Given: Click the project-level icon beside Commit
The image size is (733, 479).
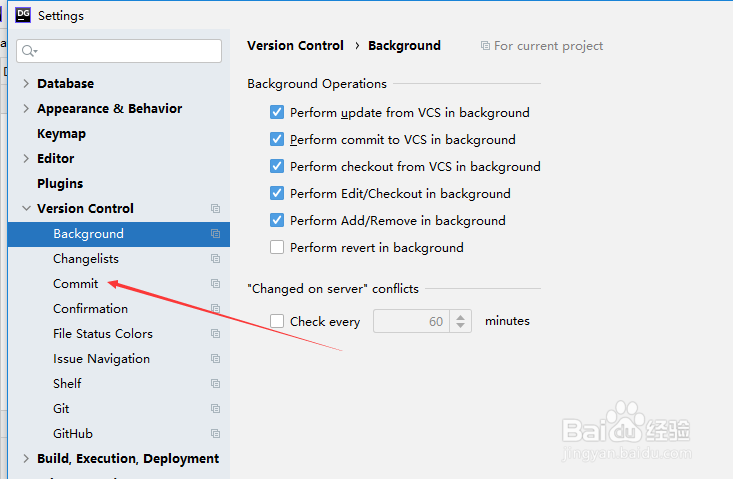Looking at the screenshot, I should click(x=215, y=284).
